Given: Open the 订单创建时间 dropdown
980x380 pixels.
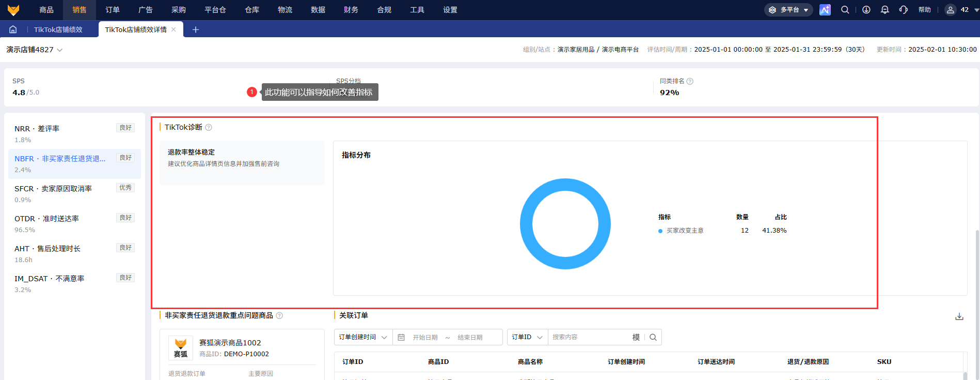Looking at the screenshot, I should tap(363, 337).
